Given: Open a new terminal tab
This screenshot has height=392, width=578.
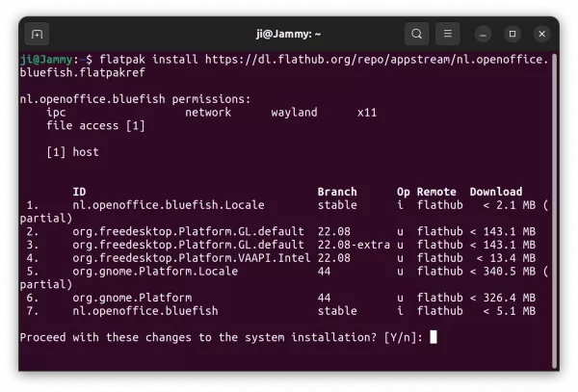Looking at the screenshot, I should tap(37, 35).
